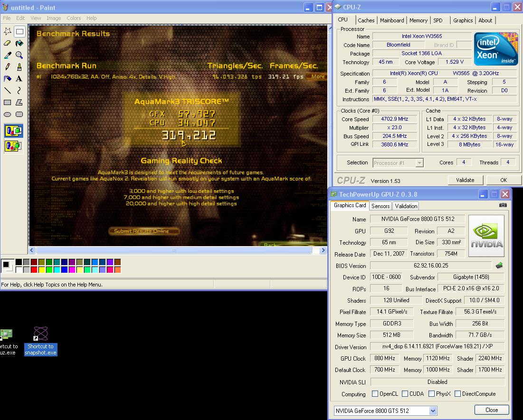The width and height of the screenshot is (523, 420).
Task: Click the right scroll arrow in Paint
Action: point(323,250)
